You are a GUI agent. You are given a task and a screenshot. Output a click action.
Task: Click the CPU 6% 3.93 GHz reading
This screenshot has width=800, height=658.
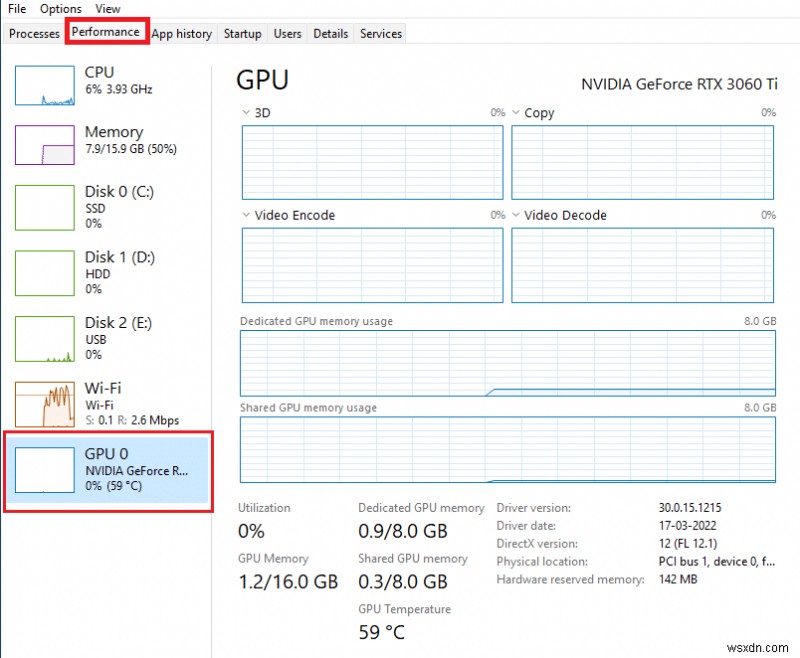118,89
